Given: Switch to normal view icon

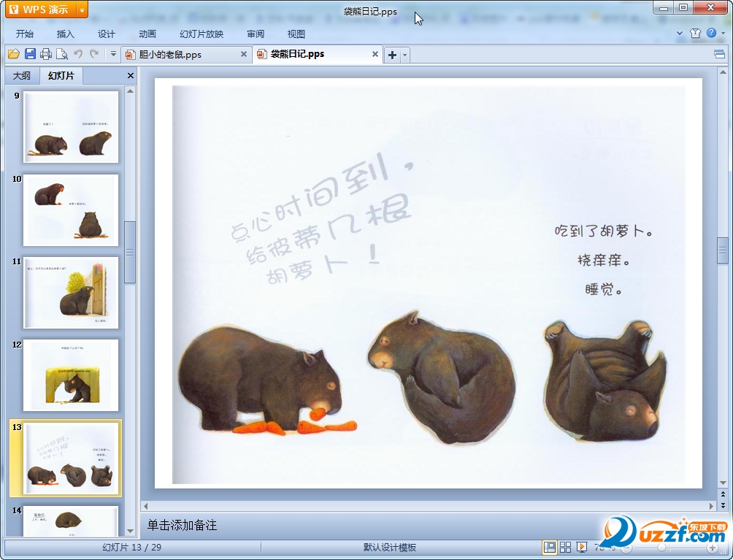Looking at the screenshot, I should tap(550, 547).
